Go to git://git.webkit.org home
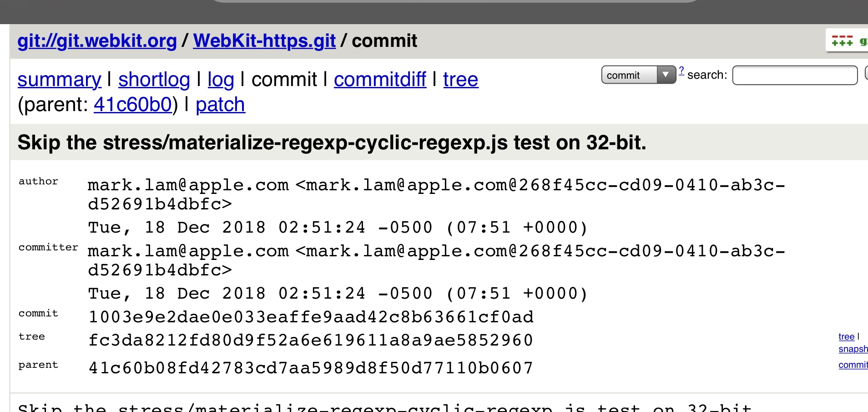Viewport: 868px width, 412px height. click(97, 41)
